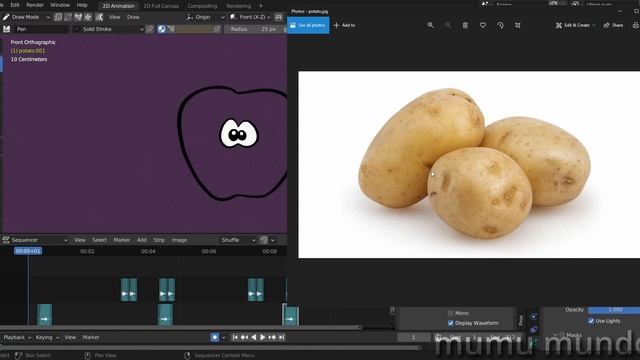Open the timeline Marker menu

[91, 337]
